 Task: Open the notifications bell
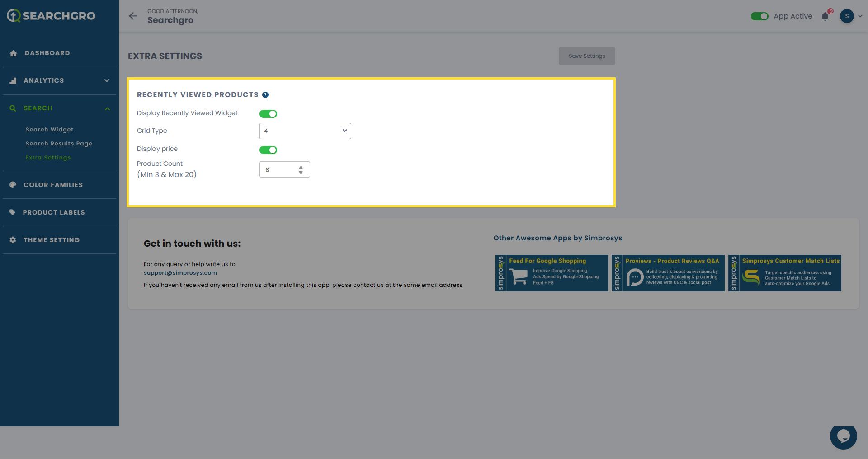click(825, 17)
